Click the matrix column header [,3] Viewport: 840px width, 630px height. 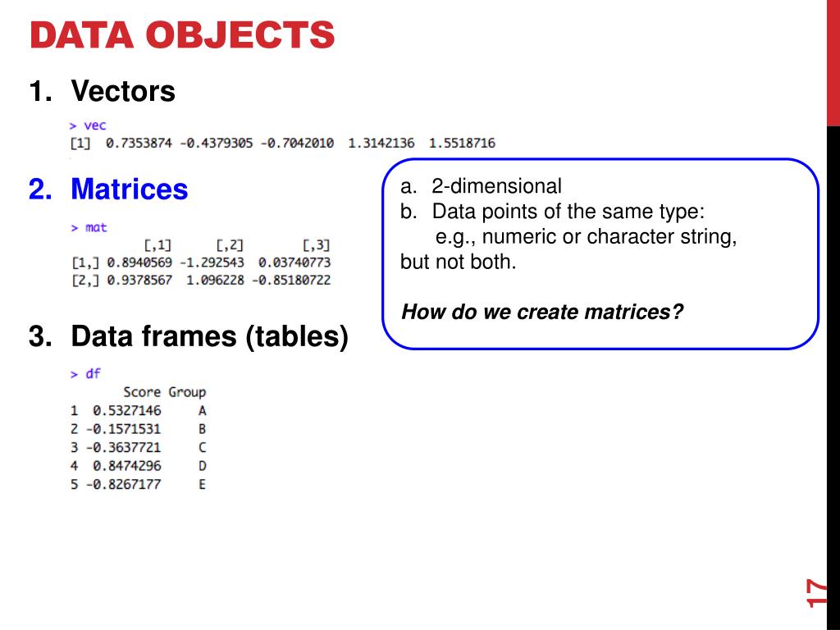pos(316,245)
